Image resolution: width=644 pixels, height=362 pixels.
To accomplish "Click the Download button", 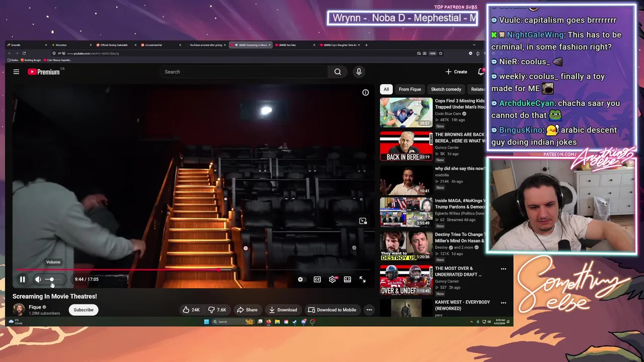I will [283, 310].
